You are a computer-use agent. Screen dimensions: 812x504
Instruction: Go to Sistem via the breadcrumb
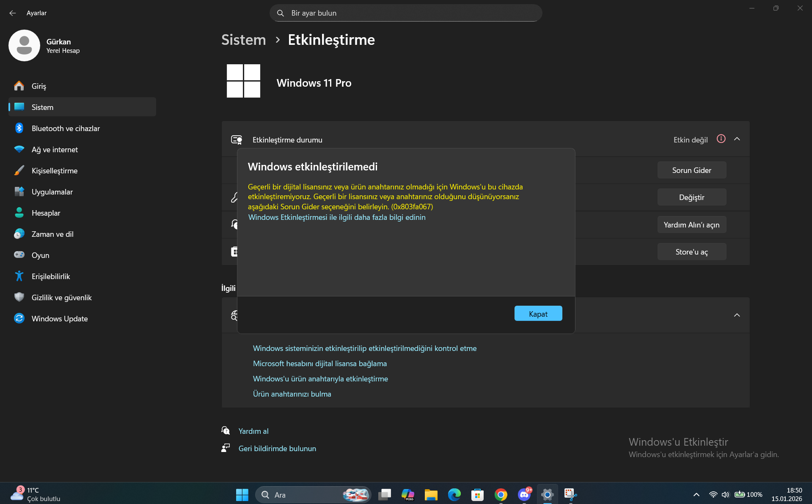pyautogui.click(x=244, y=40)
